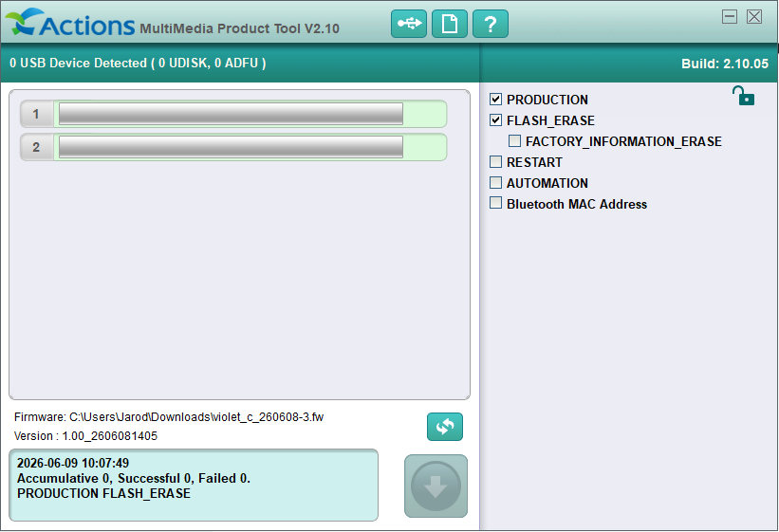The image size is (779, 532).
Task: Click 0 USB Device Detected header text
Action: pos(138,64)
